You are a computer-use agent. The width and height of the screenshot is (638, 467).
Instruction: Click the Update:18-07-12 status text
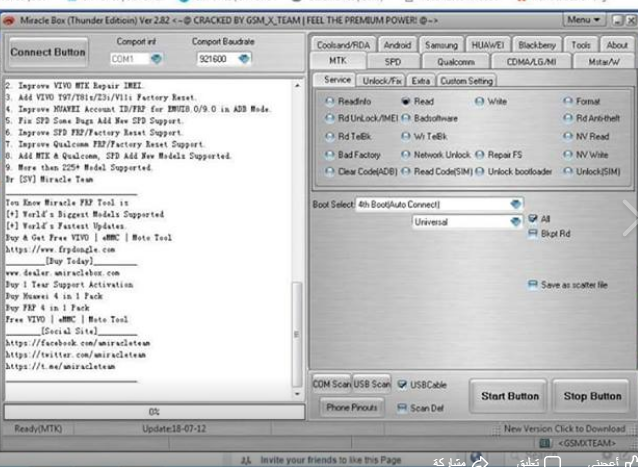174,428
